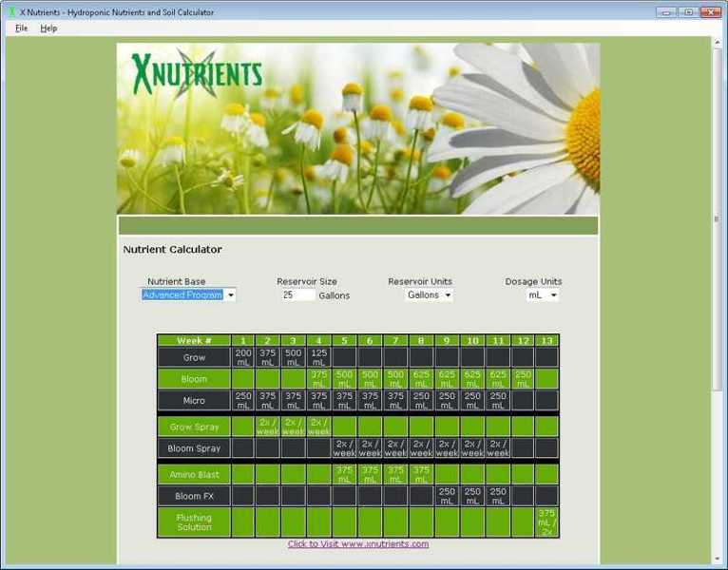This screenshot has height=570, width=728.
Task: Click Micro week 11 cell 250 mL
Action: (x=498, y=400)
